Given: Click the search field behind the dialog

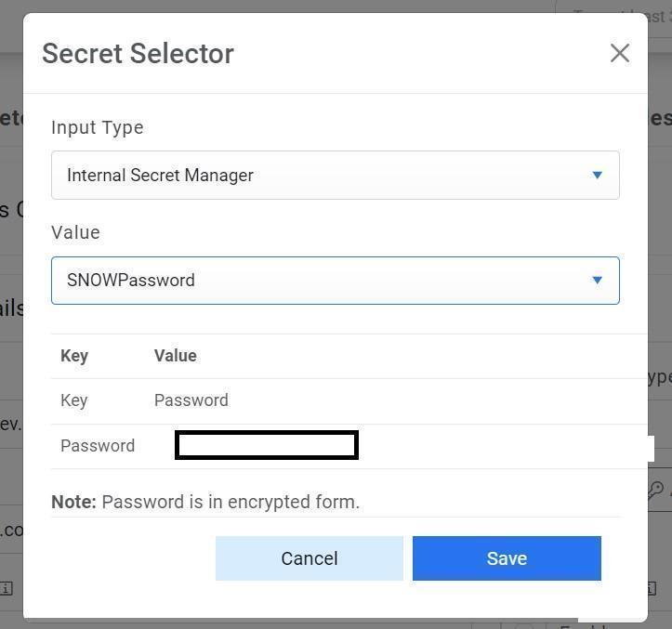Looking at the screenshot, I should (x=613, y=14).
